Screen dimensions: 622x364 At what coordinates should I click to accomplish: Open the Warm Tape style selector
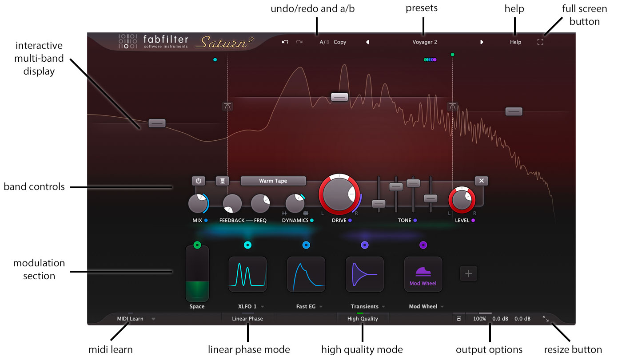click(273, 181)
